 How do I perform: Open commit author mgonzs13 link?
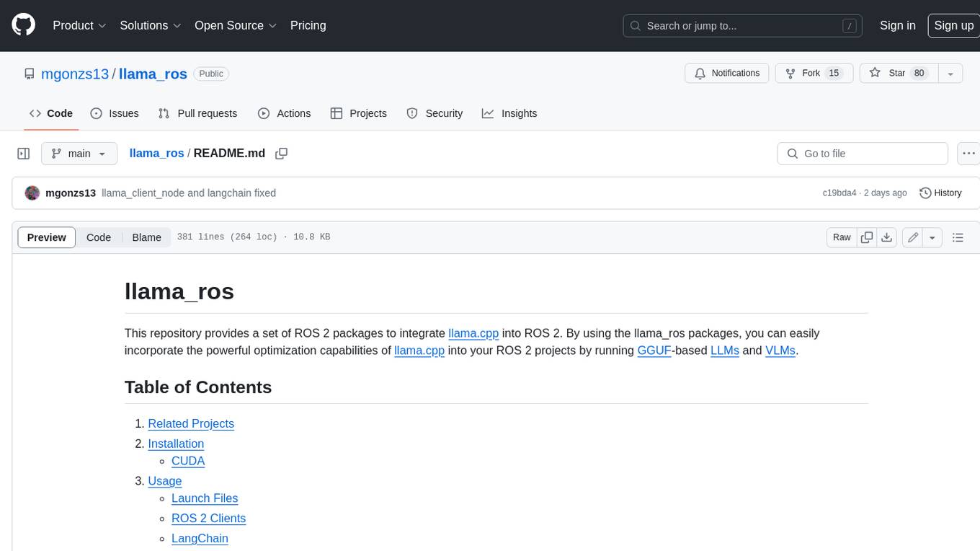click(x=71, y=193)
